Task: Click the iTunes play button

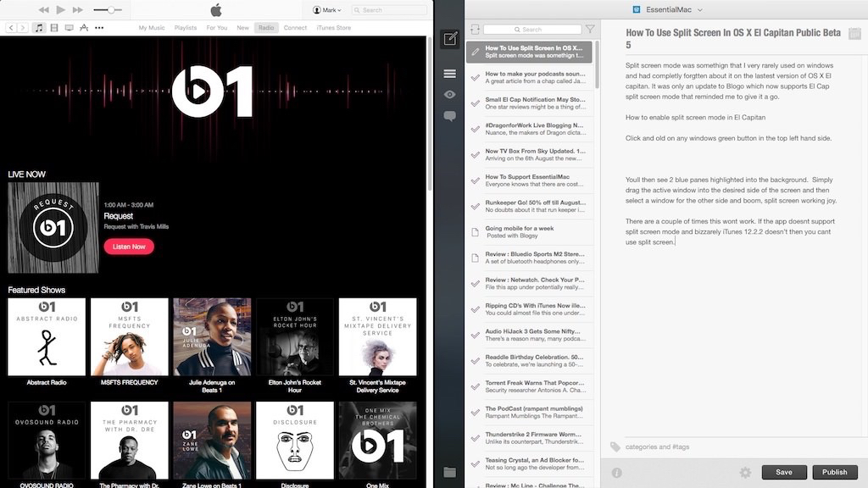Action: (61, 9)
